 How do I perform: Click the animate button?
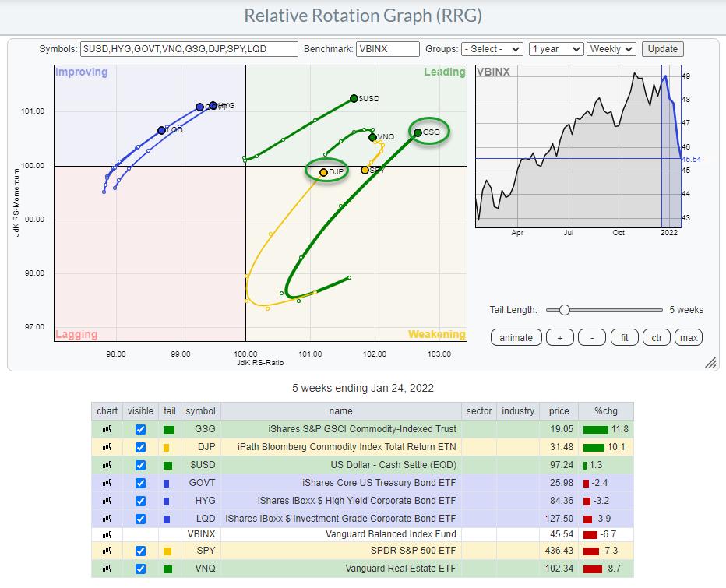(516, 337)
